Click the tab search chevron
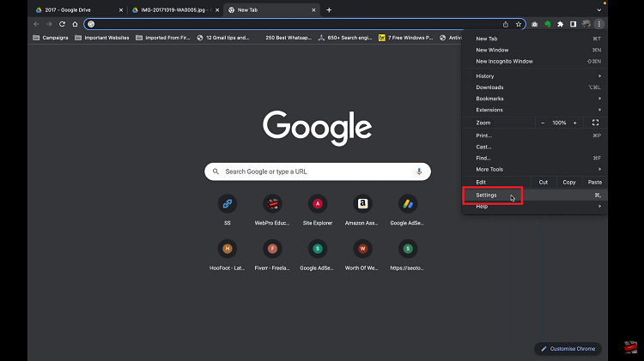This screenshot has width=644, height=361. (x=598, y=9)
